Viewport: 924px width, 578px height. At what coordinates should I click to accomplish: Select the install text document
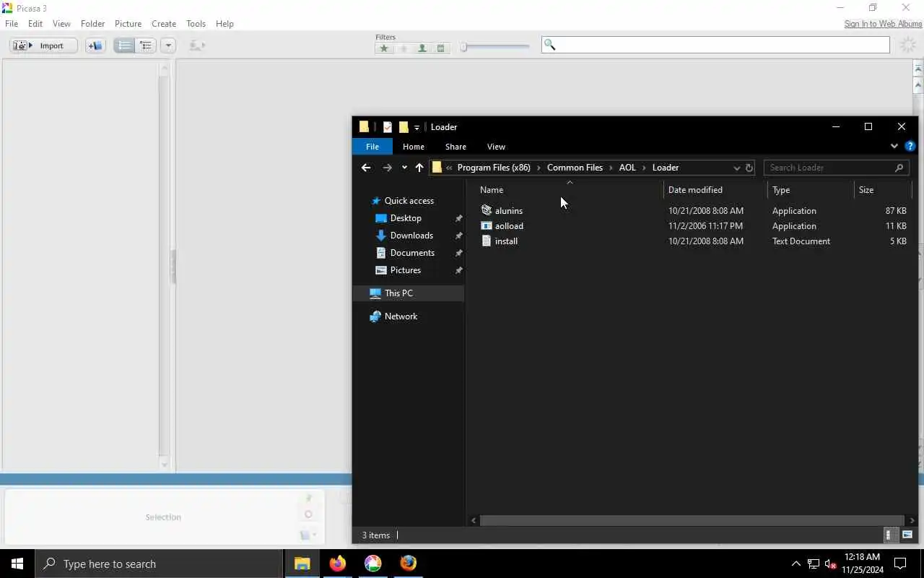(506, 241)
